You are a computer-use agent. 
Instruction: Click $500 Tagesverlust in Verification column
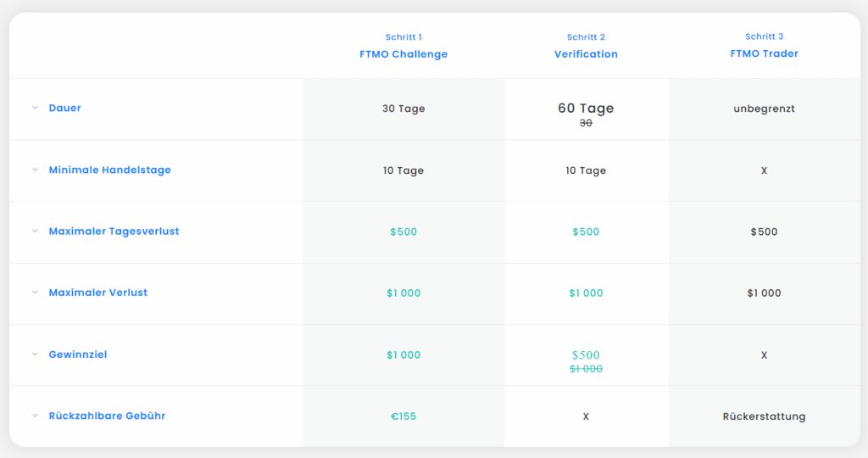(586, 232)
